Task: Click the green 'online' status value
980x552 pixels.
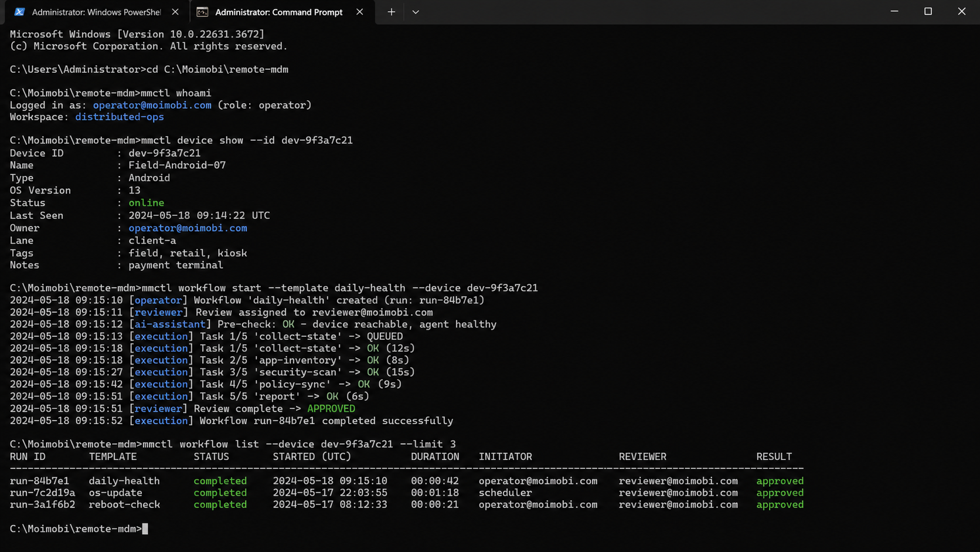Action: (x=147, y=203)
